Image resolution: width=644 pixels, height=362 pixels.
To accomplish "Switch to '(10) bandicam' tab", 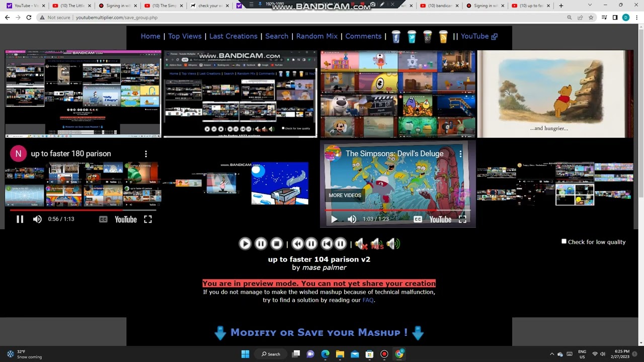I will pyautogui.click(x=439, y=6).
